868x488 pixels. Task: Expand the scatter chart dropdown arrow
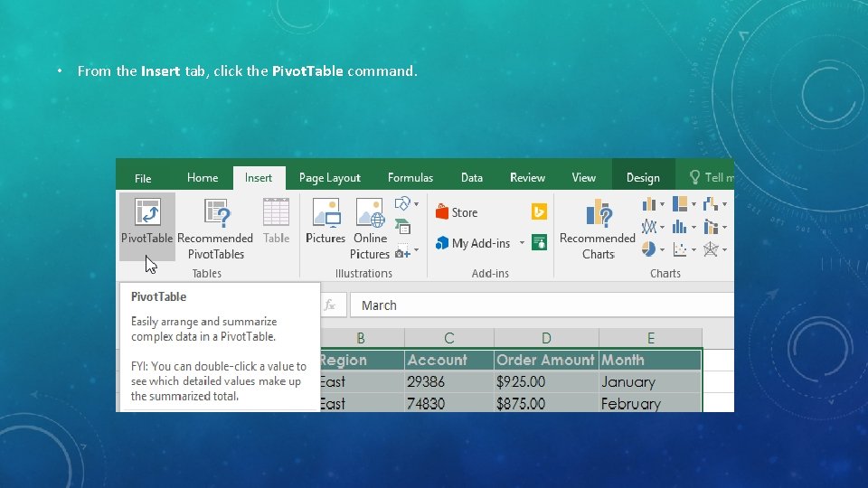pos(693,249)
